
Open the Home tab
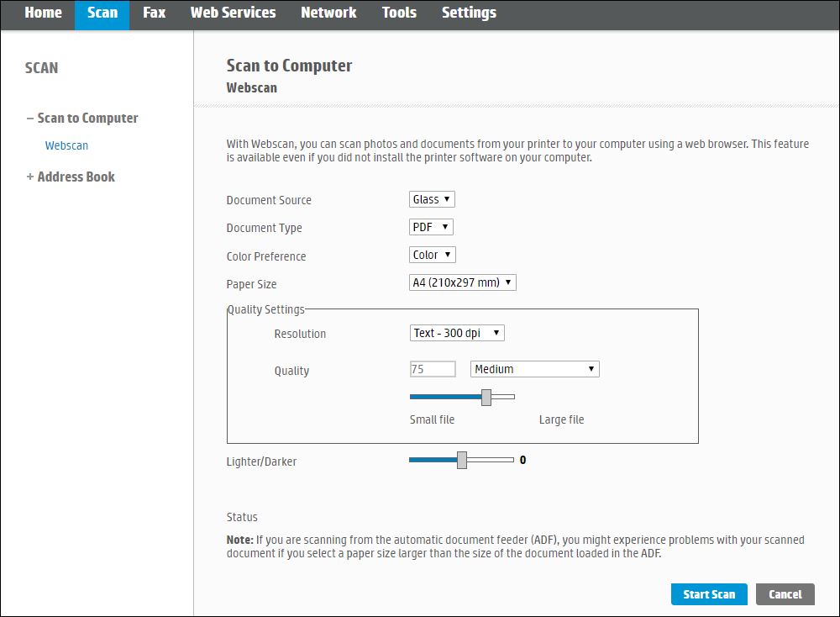click(x=43, y=13)
